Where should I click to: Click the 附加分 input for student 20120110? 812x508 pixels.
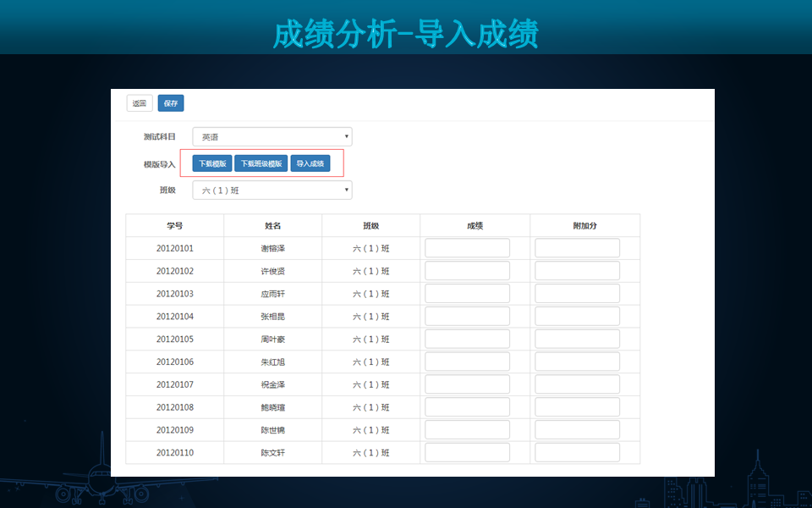pos(577,452)
